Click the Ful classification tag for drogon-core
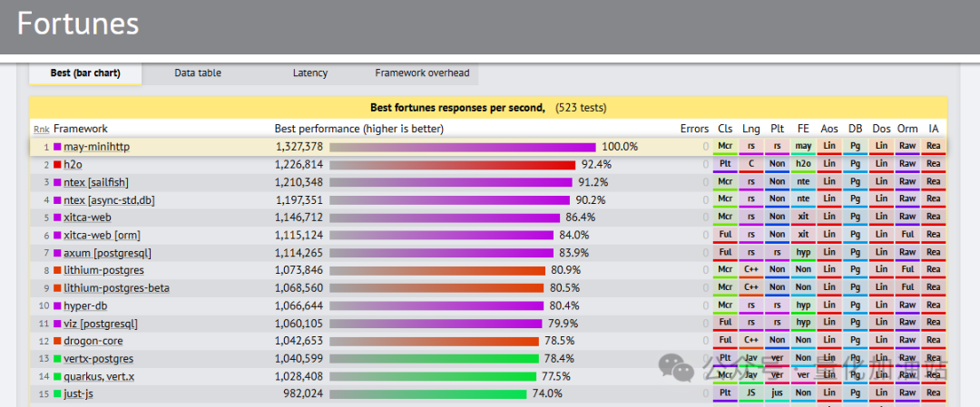This screenshot has width=980, height=407. (x=725, y=341)
